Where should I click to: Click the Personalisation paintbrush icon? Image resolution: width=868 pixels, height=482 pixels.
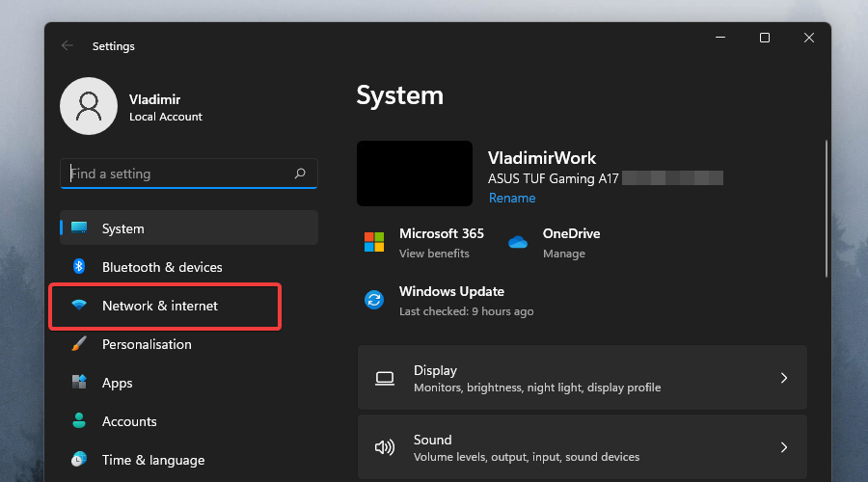tap(79, 344)
